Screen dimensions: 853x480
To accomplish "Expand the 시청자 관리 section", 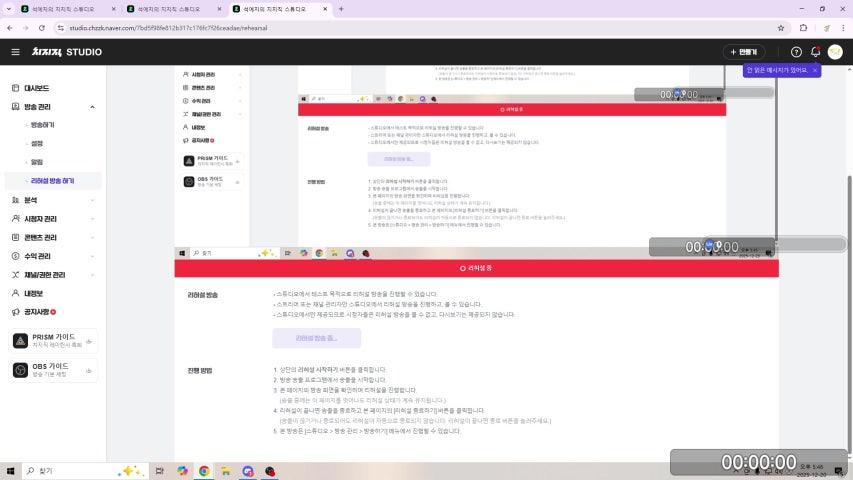I will pos(92,219).
